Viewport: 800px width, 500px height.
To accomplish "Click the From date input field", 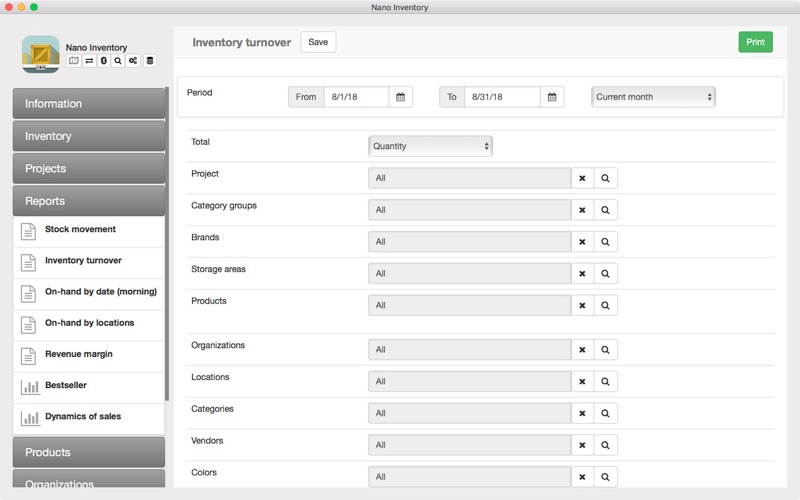I will click(356, 97).
